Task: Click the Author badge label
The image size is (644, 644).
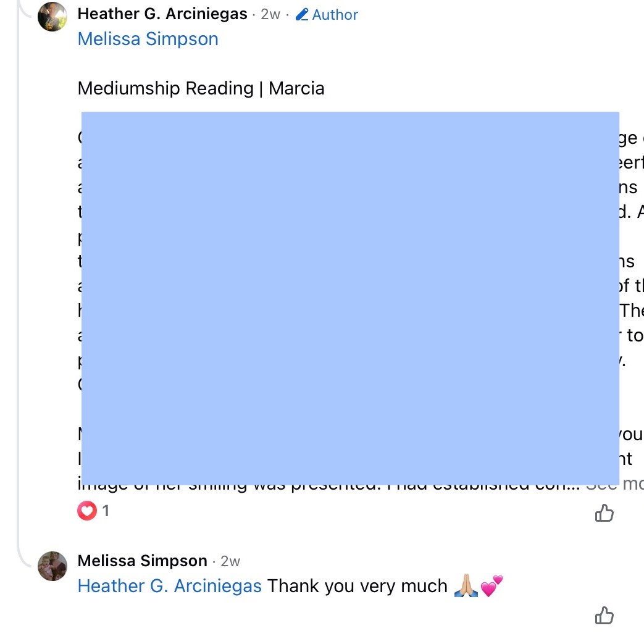Action: [335, 15]
